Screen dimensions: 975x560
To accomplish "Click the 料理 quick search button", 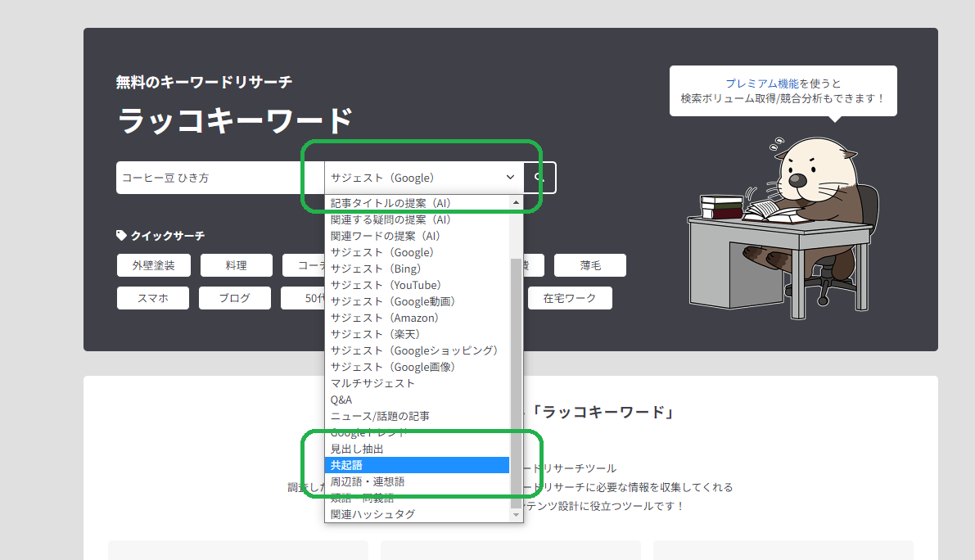I will [236, 264].
